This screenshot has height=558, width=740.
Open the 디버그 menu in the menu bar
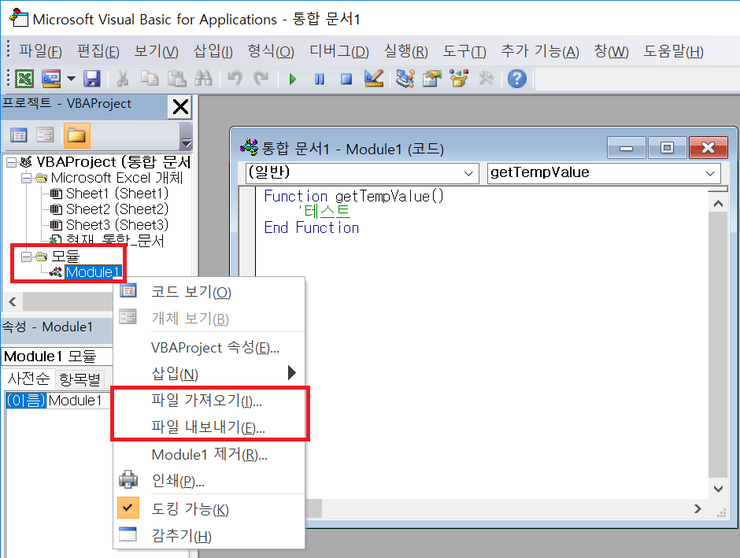pyautogui.click(x=339, y=52)
